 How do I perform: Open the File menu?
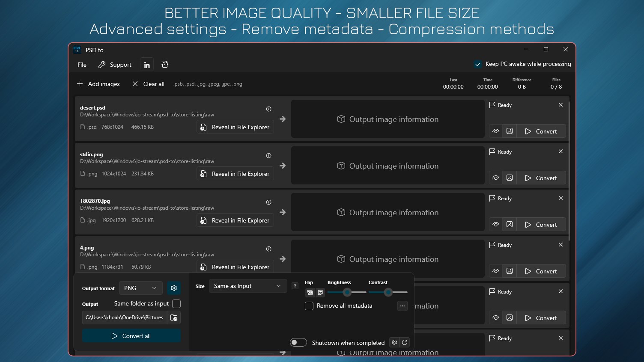82,65
